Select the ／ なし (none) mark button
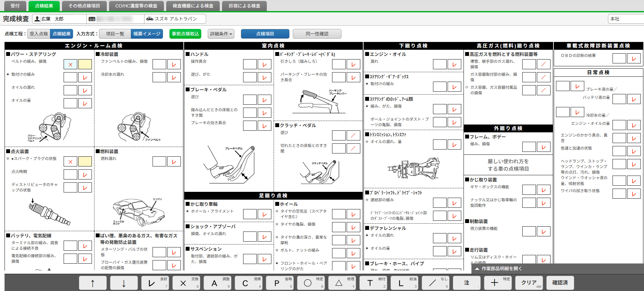The image size is (644, 291). [436, 283]
